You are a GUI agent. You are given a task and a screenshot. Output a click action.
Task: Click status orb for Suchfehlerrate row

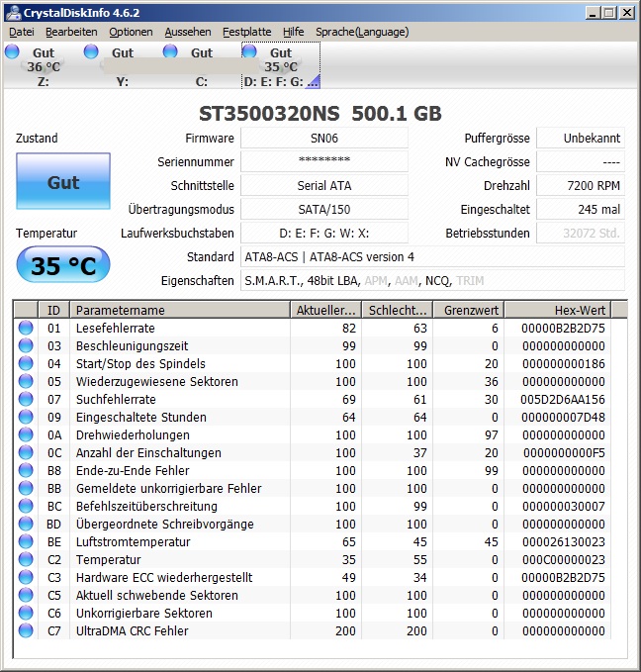(26, 399)
